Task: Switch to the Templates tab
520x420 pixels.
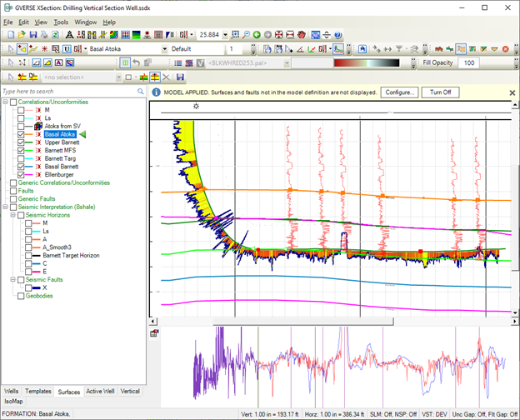Action: (x=38, y=391)
